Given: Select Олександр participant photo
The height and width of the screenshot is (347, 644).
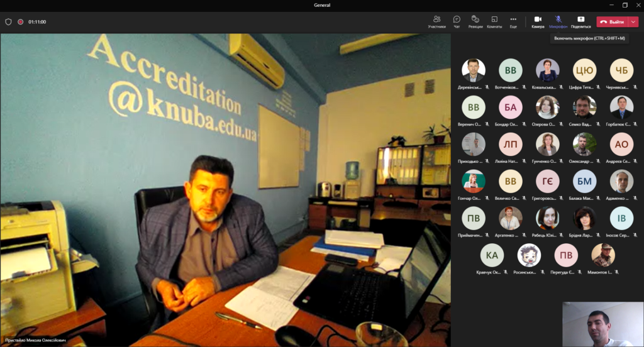Looking at the screenshot, I should tap(584, 144).
